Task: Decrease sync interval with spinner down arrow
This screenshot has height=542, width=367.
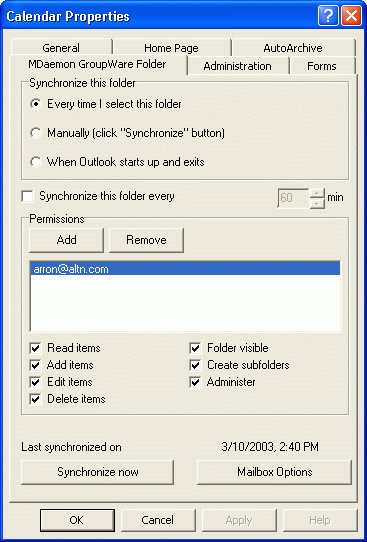Action: [318, 204]
